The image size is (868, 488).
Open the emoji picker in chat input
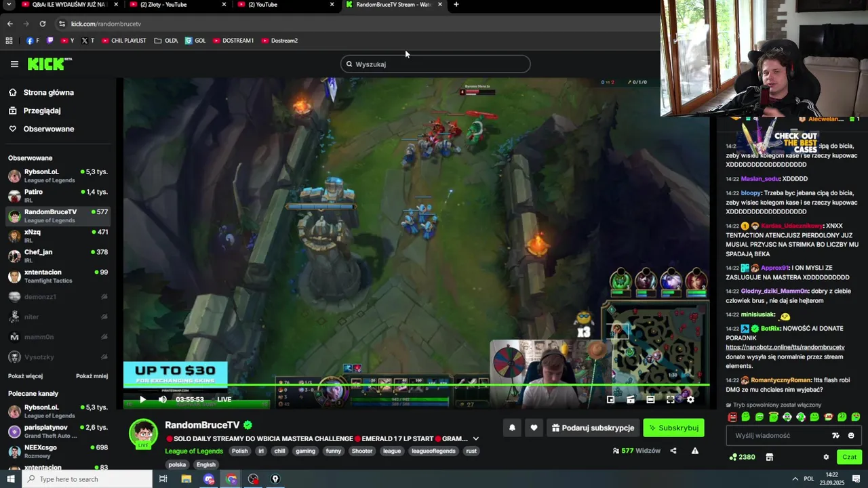851,435
